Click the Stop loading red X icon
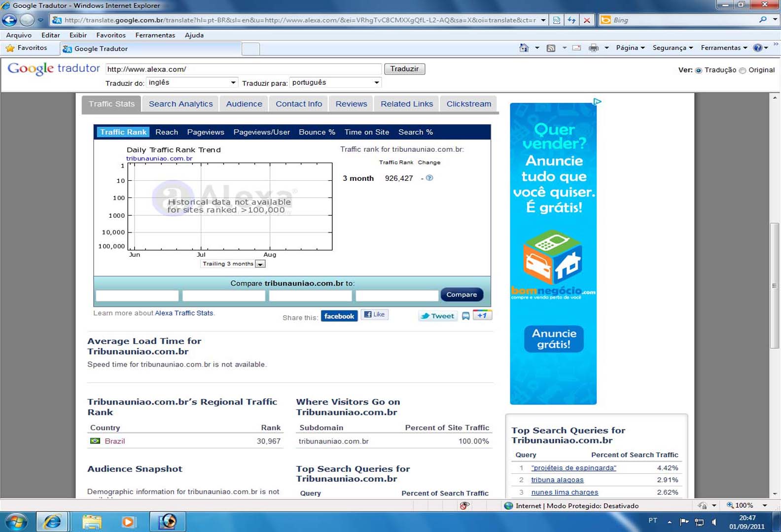The image size is (781, 532). pos(587,20)
